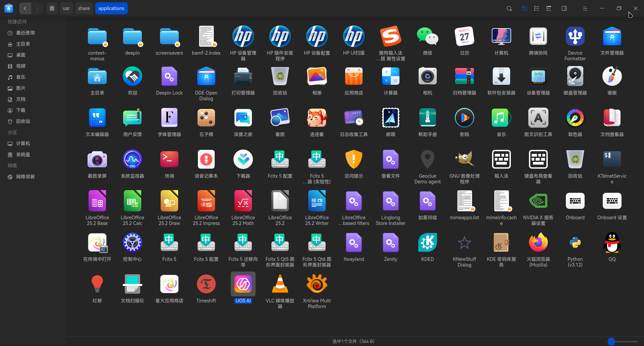644x346 pixels.
Task: Select the WeChat (微信) app icon
Action: (427, 36)
